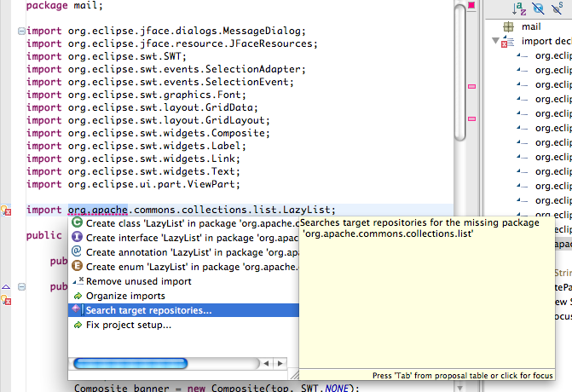Choose Create annotation 'LazyList' proposal

click(x=183, y=252)
